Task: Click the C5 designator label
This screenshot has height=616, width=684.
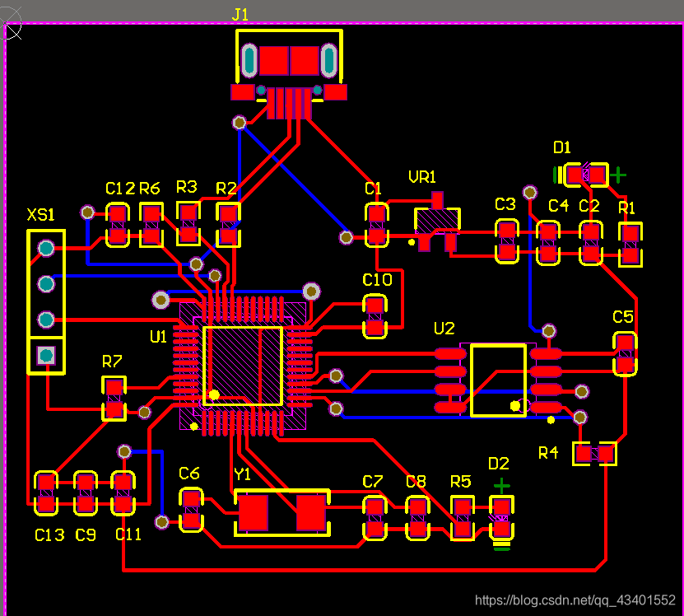Action: click(x=623, y=317)
